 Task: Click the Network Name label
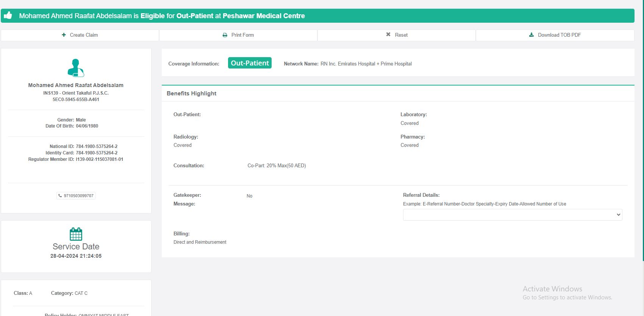pyautogui.click(x=301, y=64)
